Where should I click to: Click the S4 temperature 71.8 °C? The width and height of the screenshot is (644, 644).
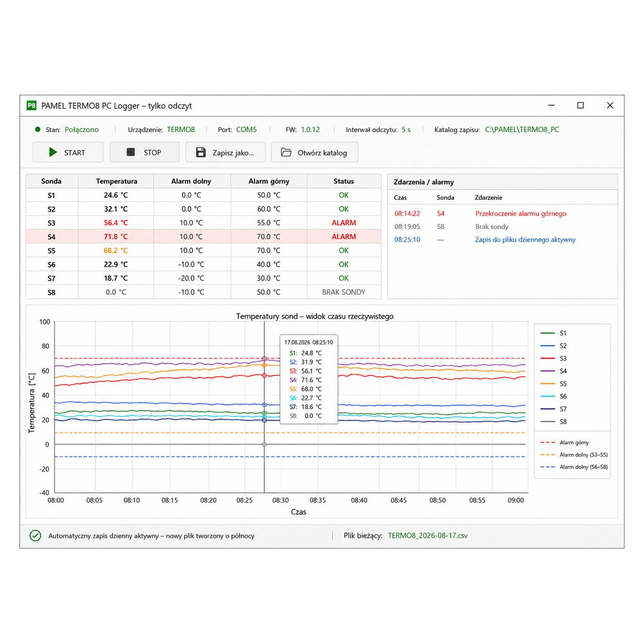pyautogui.click(x=116, y=236)
